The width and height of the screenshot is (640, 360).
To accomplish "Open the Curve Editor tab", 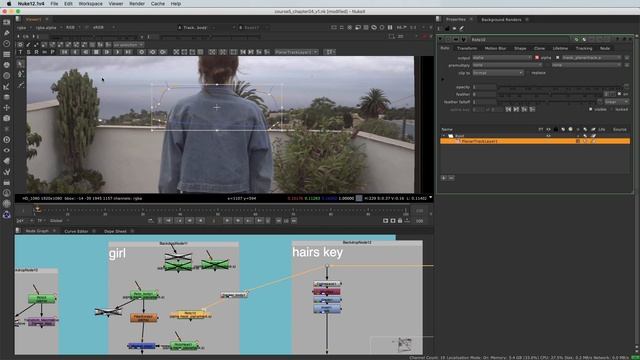I will 76,231.
